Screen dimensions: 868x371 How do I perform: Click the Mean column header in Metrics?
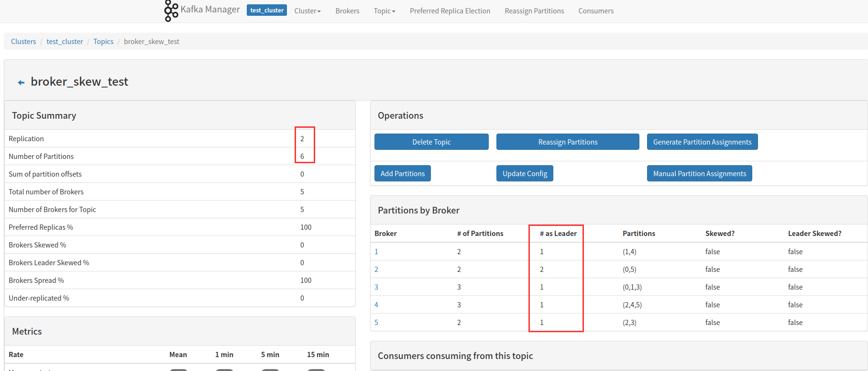click(x=178, y=355)
